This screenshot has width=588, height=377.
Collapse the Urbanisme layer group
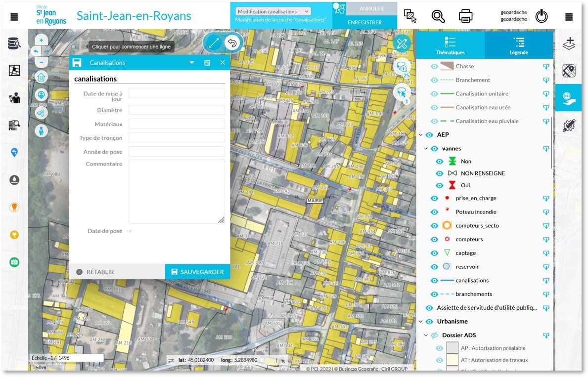[421, 322]
